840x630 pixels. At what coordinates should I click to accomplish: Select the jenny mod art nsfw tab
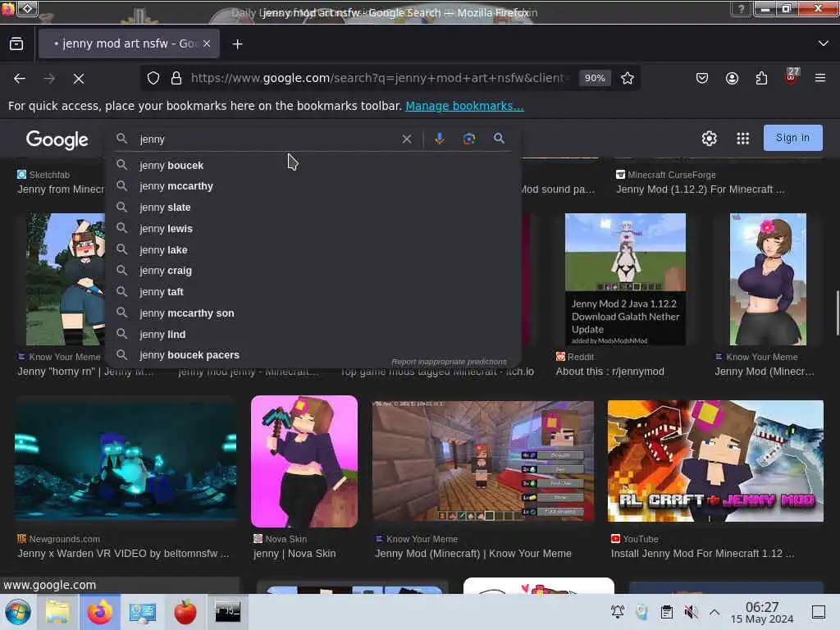click(x=129, y=44)
